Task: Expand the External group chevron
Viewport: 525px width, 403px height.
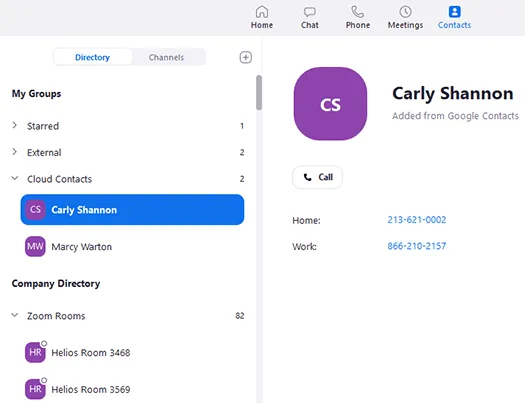Action: pyautogui.click(x=14, y=152)
